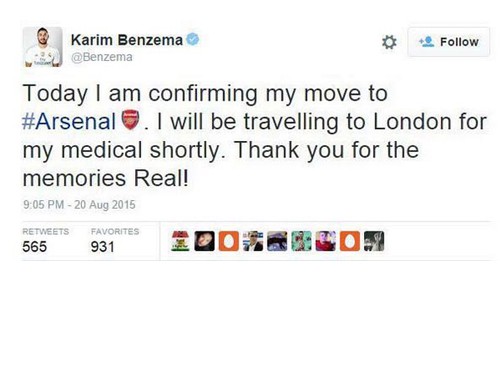
Task: Click the red-shirted user avatar
Action: coord(326,241)
